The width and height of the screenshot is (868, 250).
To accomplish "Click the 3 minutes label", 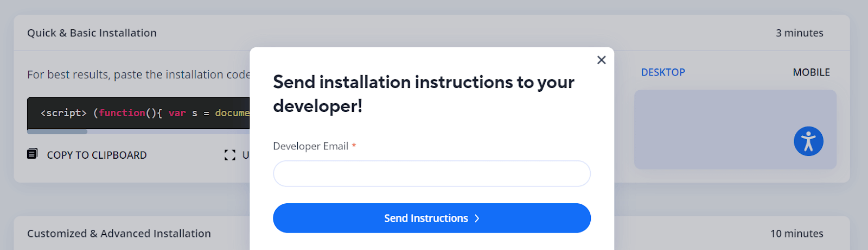I will tap(799, 33).
